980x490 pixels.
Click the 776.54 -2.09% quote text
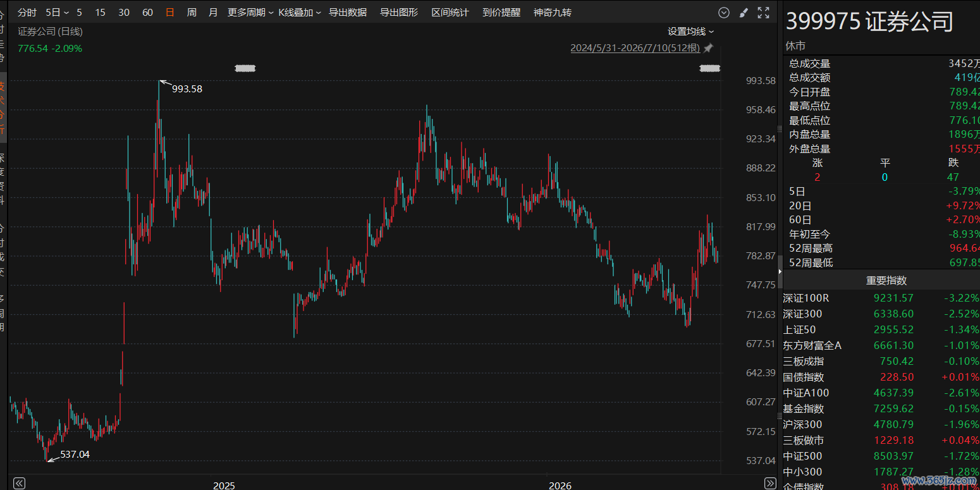[x=50, y=48]
